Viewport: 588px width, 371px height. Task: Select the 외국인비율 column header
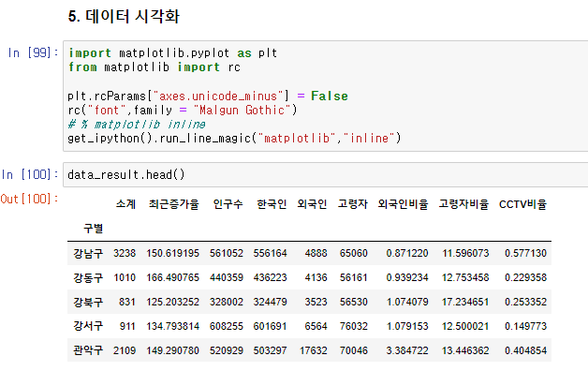(403, 204)
